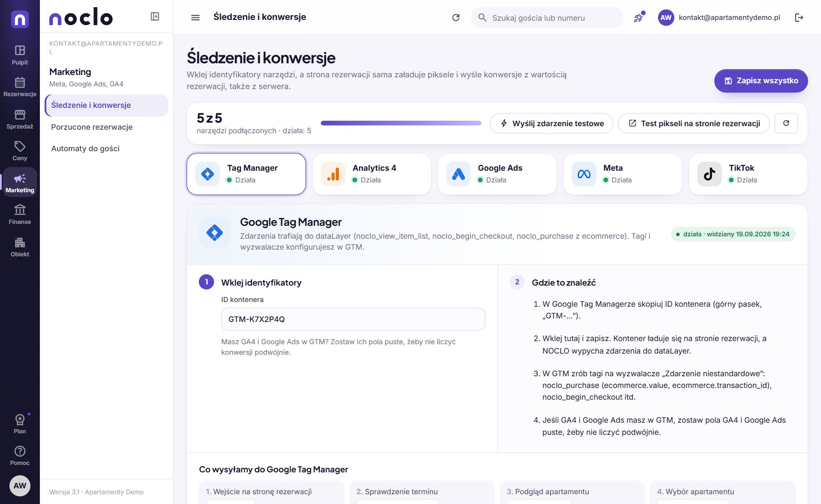Log out using the exit icon
The width and height of the screenshot is (821, 504).
pyautogui.click(x=799, y=18)
